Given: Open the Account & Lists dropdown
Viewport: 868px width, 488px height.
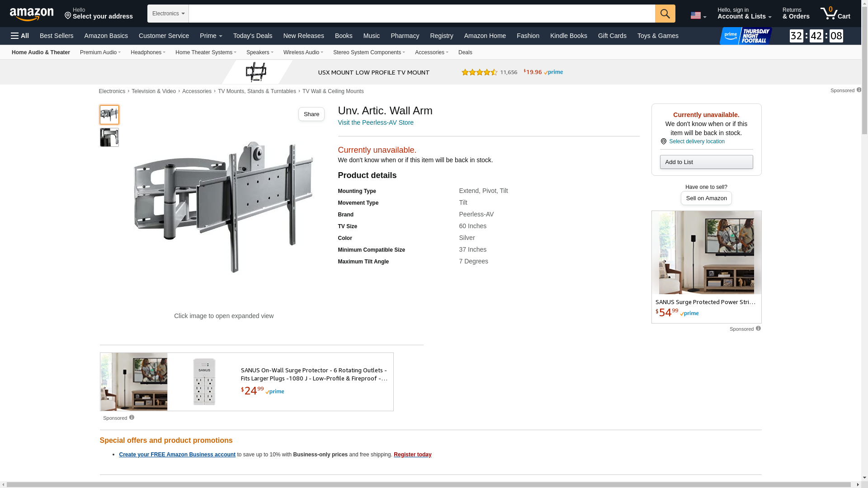Looking at the screenshot, I should [744, 14].
